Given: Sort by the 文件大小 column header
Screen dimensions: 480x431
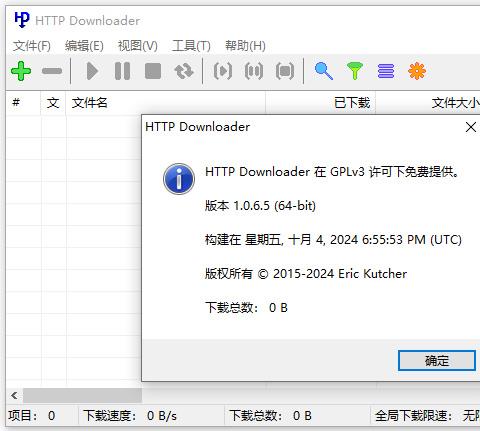Looking at the screenshot, I should 428,103.
